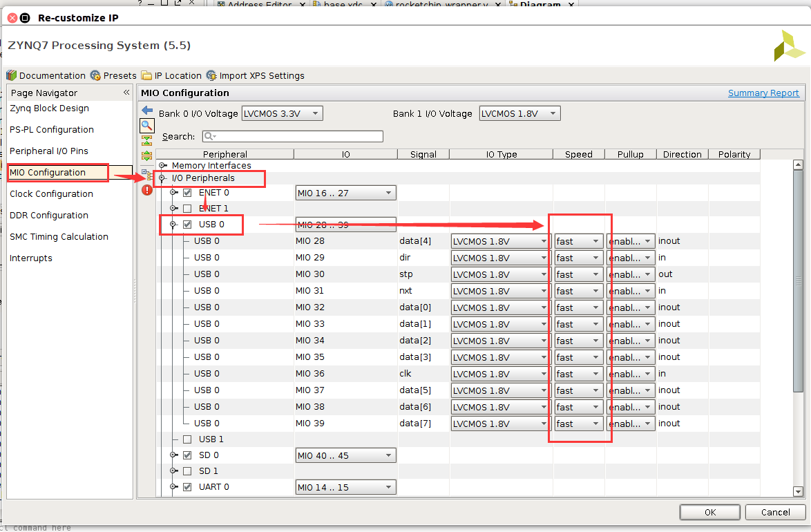
Task: Open the Bank 1 I/O Voltage dropdown
Action: click(519, 113)
